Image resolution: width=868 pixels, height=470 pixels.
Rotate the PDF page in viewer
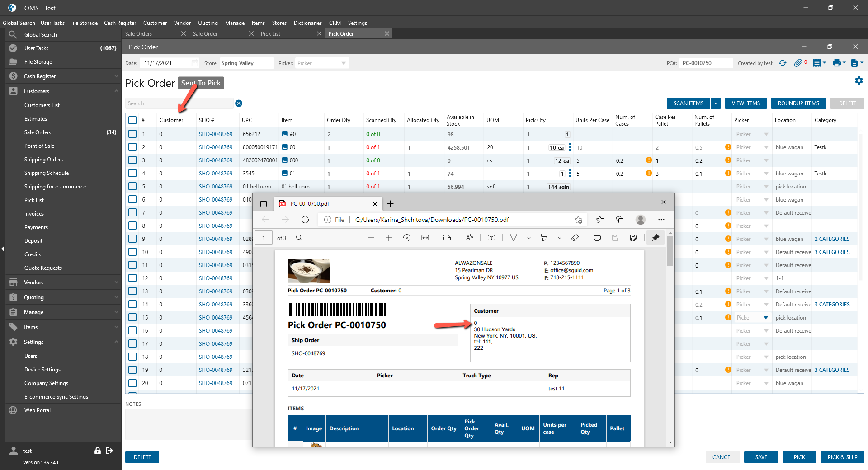(407, 238)
